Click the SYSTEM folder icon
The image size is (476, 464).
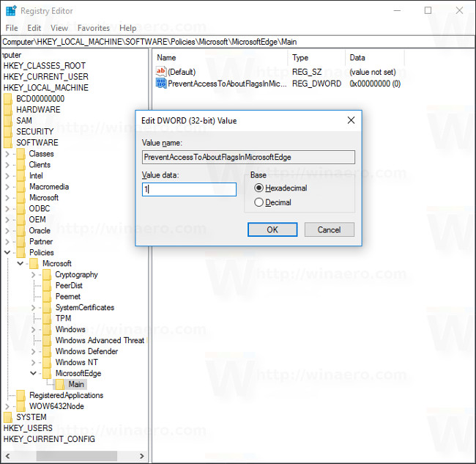pyautogui.click(x=8, y=417)
